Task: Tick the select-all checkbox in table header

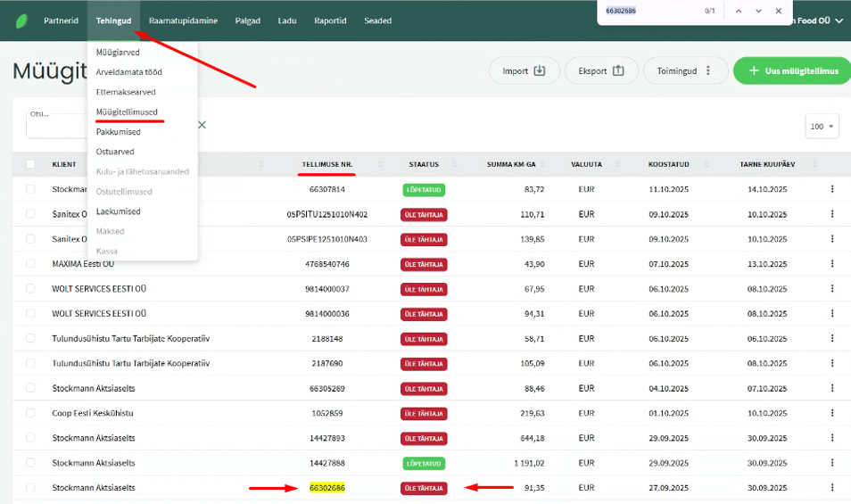Action: pyautogui.click(x=31, y=164)
